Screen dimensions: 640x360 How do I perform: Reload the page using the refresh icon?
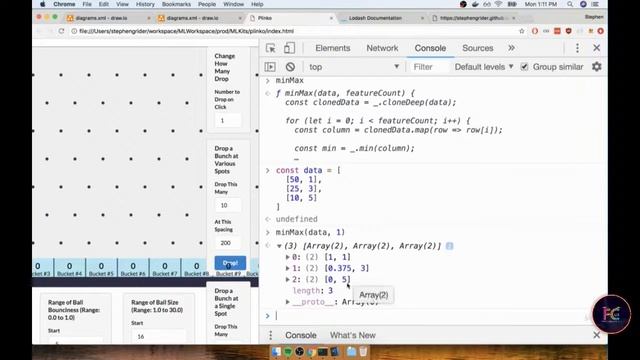click(x=61, y=31)
